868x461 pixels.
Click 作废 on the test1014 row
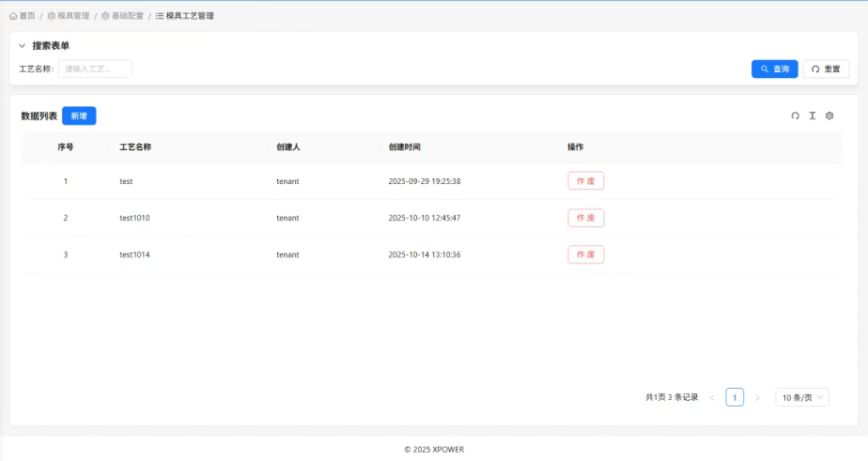[x=586, y=254]
